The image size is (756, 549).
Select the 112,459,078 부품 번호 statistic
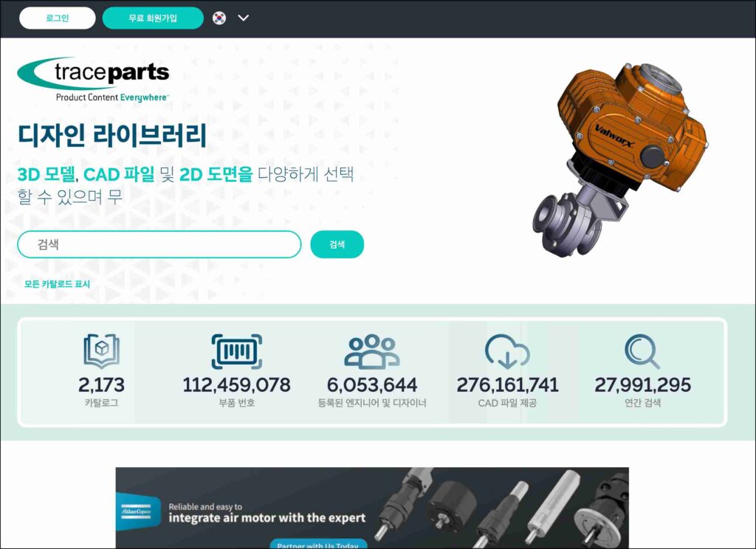pos(236,385)
